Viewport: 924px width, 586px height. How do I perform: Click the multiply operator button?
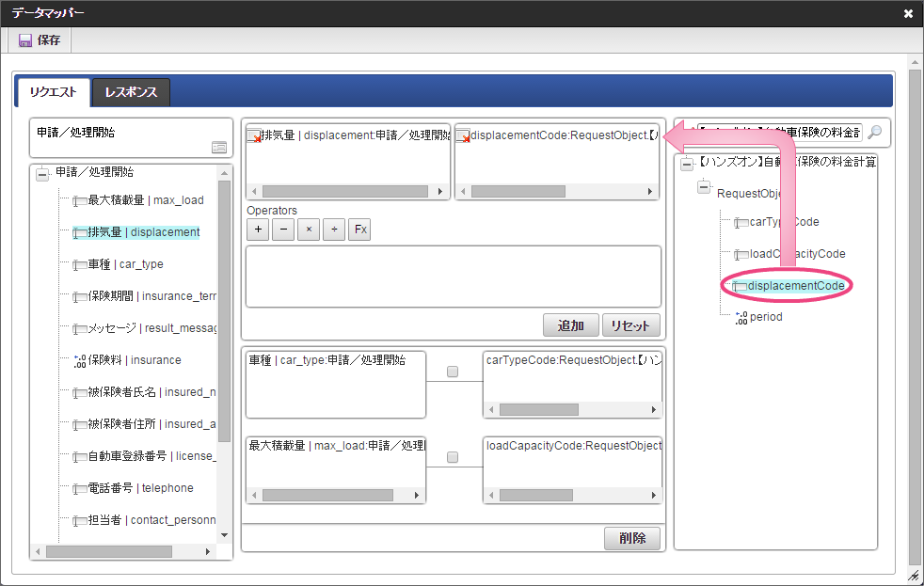tap(308, 230)
